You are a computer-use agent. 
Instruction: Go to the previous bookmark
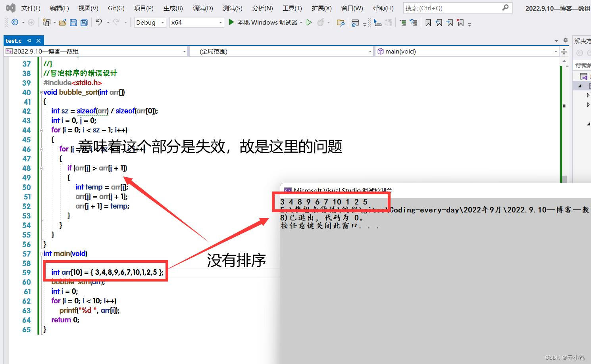tap(439, 23)
